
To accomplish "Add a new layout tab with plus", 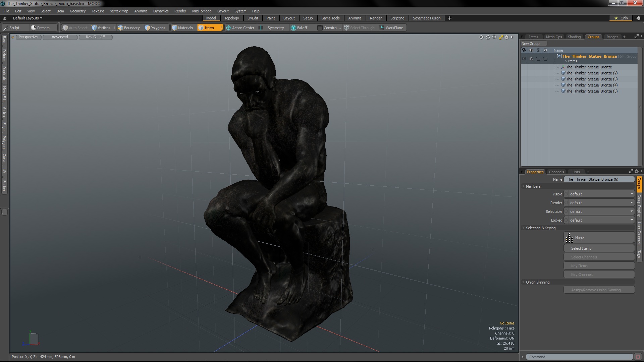I will coord(450,18).
